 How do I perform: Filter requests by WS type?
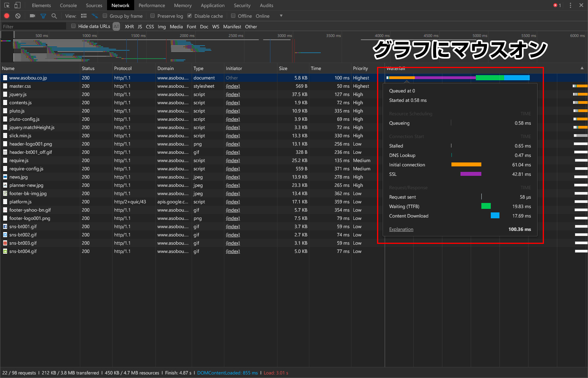(x=216, y=27)
